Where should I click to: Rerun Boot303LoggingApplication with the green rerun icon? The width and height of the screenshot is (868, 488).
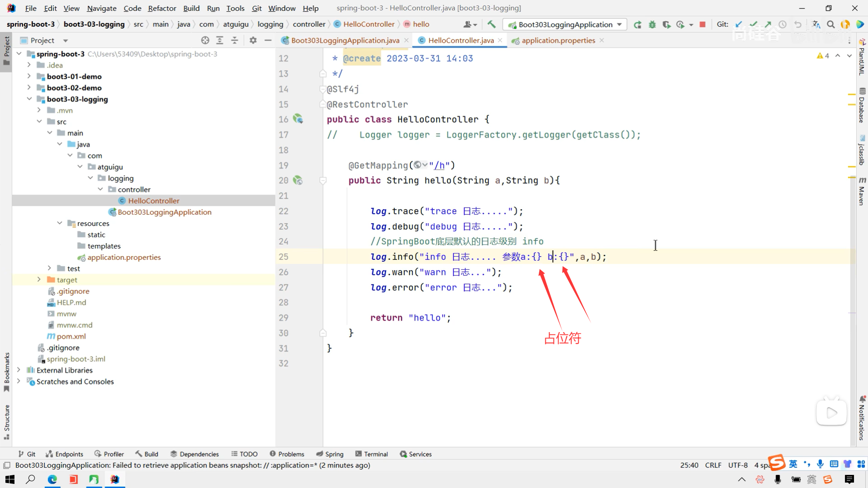pyautogui.click(x=637, y=24)
